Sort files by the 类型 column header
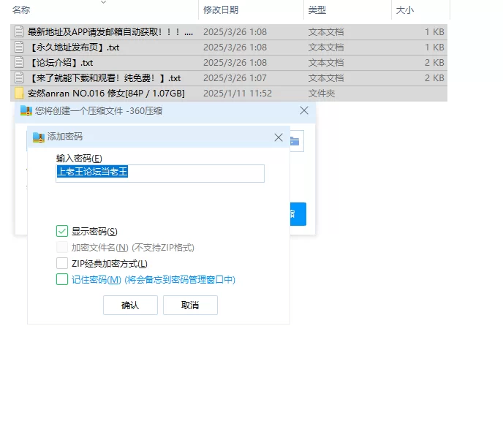Viewport: 503px width, 448px height. 317,10
